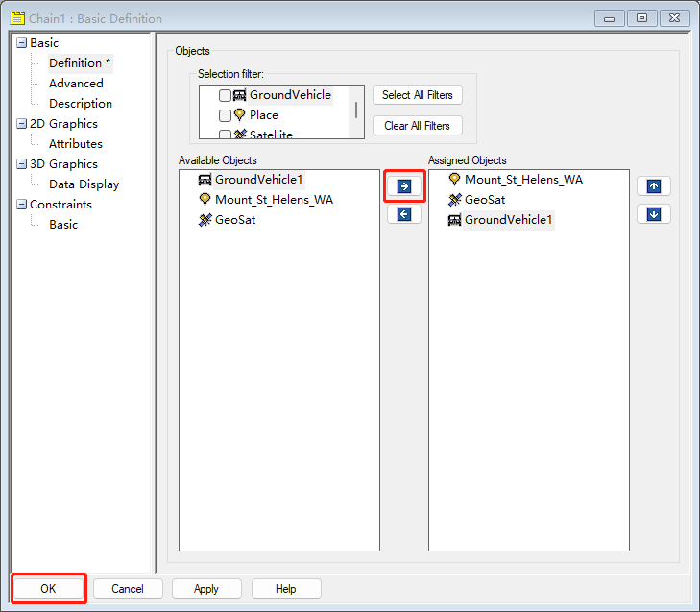
Task: Enable the GroundVehicle filter checkbox
Action: 225,95
